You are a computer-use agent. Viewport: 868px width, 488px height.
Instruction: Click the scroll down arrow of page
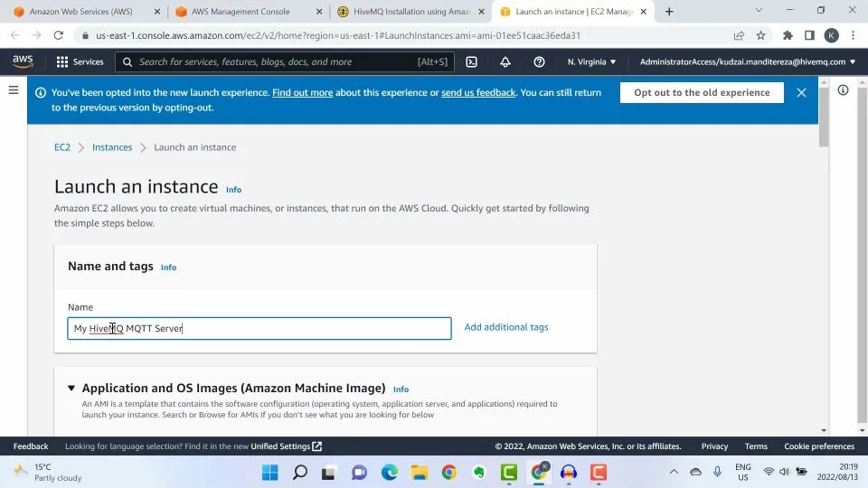pos(823,430)
